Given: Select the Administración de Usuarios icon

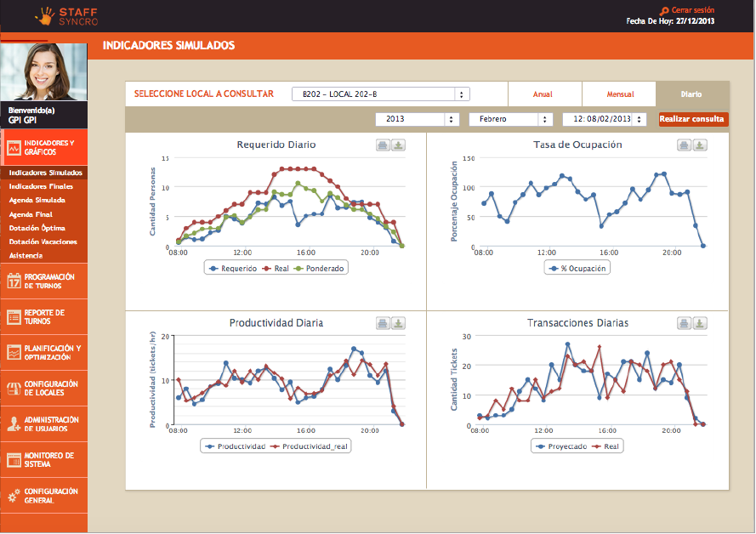Looking at the screenshot, I should [x=14, y=424].
